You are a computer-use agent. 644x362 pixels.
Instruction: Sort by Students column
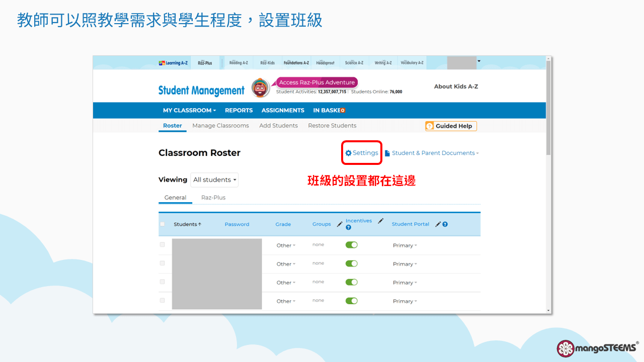[187, 224]
